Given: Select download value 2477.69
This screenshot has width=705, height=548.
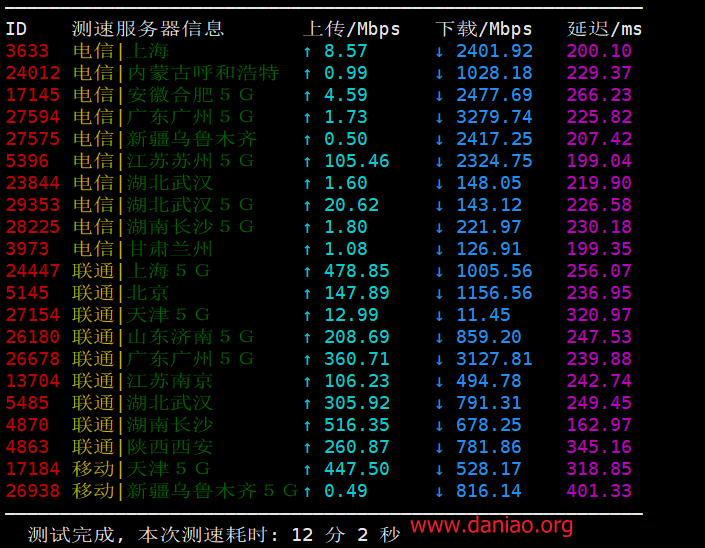Looking at the screenshot, I should (x=494, y=95).
